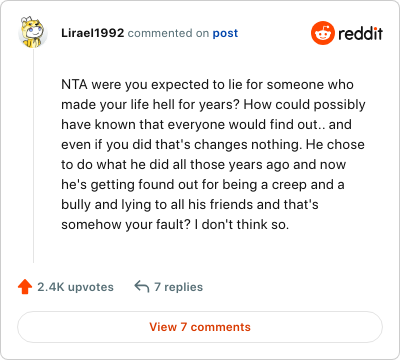This screenshot has height=360, width=400.
Task: Collapse the thread using the vertical line
Action: [33, 156]
